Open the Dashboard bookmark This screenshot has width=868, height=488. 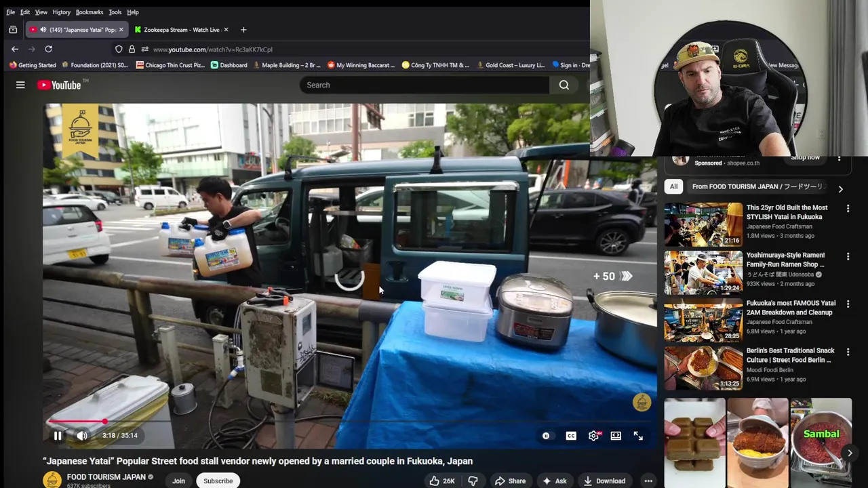[229, 65]
